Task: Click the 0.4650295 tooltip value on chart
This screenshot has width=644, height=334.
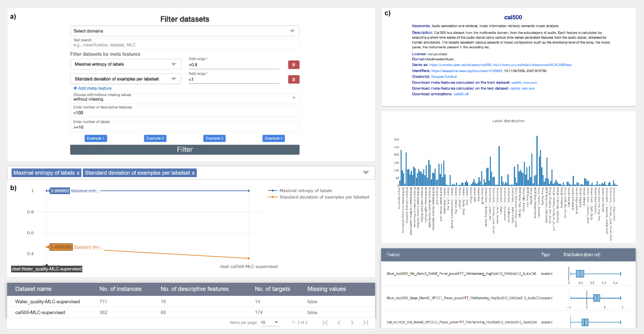Action: click(x=61, y=247)
